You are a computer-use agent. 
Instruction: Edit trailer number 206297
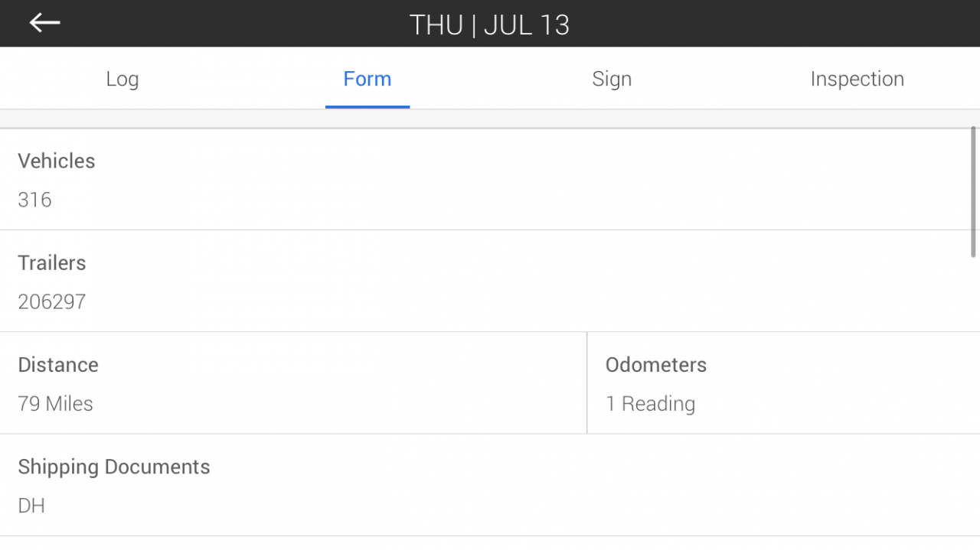[x=52, y=301]
